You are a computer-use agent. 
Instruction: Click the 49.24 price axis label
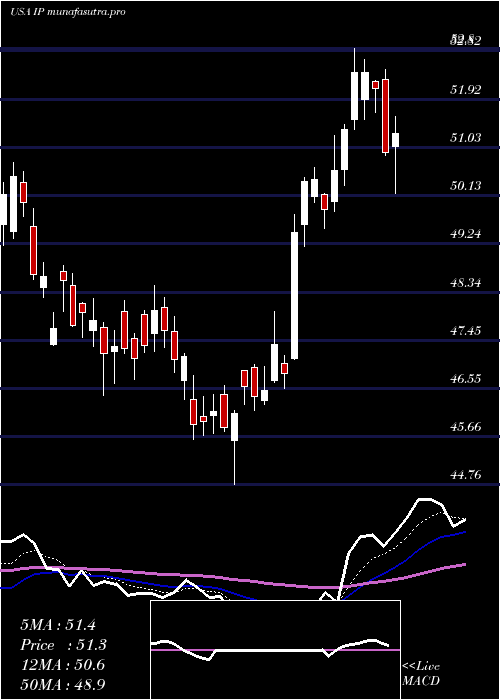click(x=466, y=233)
